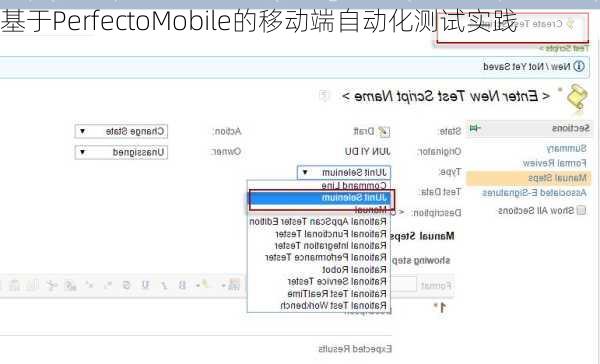This screenshot has width=600, height=364.
Task: Click the strikethrough toolbar icon
Action: (x=126, y=285)
